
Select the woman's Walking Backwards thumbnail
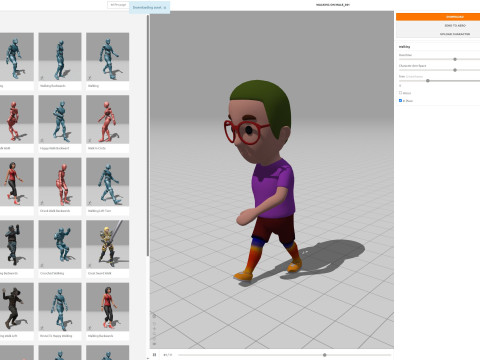tap(108, 307)
